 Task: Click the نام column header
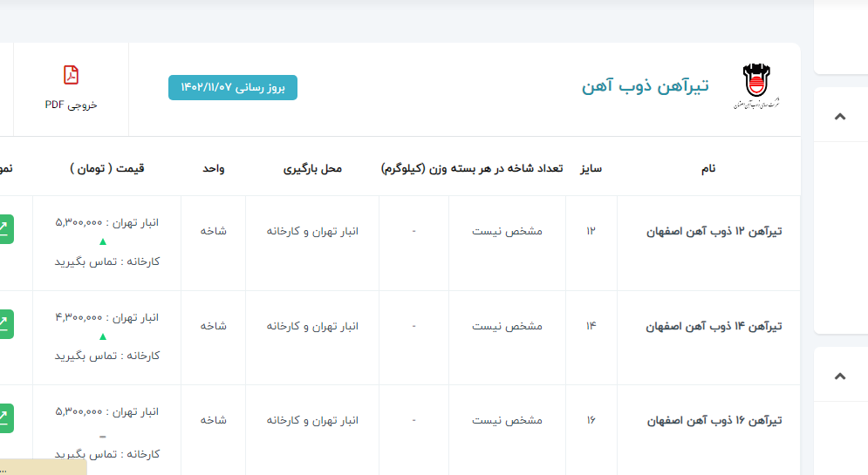pyautogui.click(x=707, y=168)
